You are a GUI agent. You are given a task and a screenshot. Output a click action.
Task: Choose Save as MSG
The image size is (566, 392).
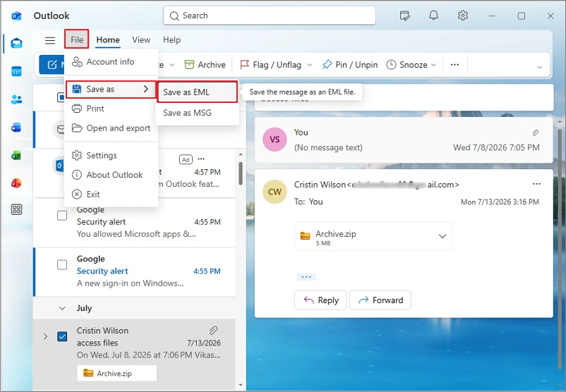click(197, 113)
